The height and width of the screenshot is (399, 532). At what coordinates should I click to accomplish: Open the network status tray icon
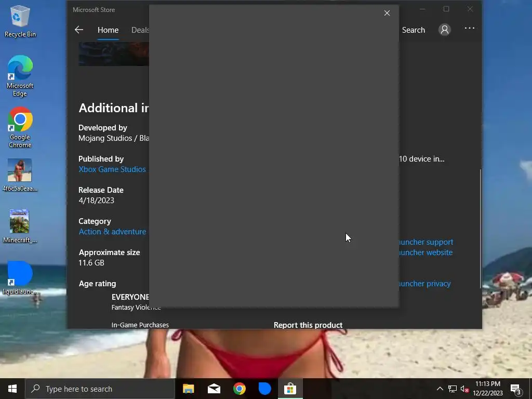tap(453, 389)
